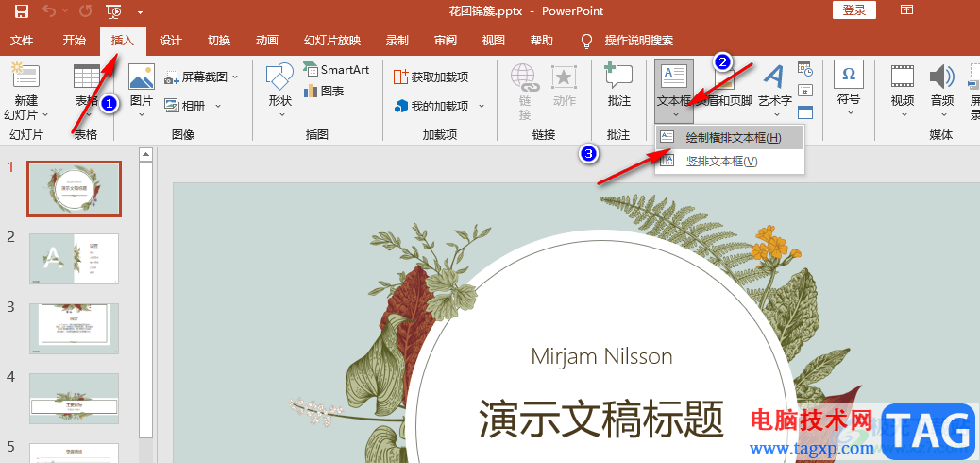Switch to the 帮助 tab
Image resolution: width=980 pixels, height=463 pixels.
(541, 41)
